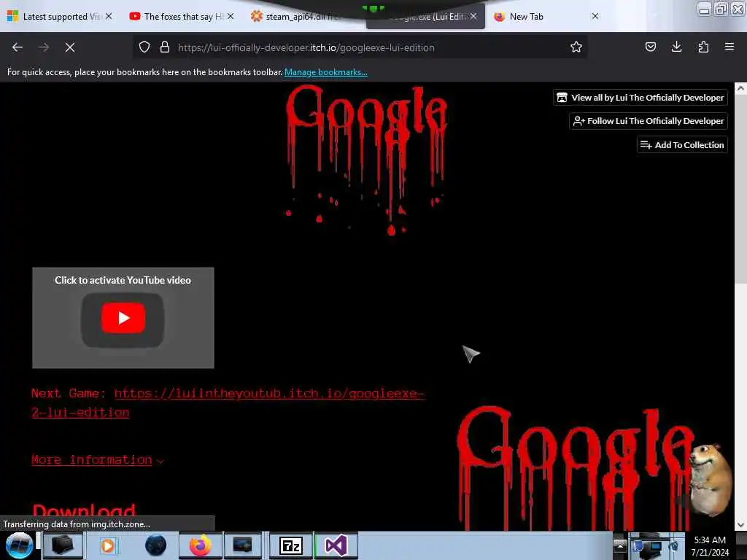Close the Google.exe Lui Edition tab

473,16
